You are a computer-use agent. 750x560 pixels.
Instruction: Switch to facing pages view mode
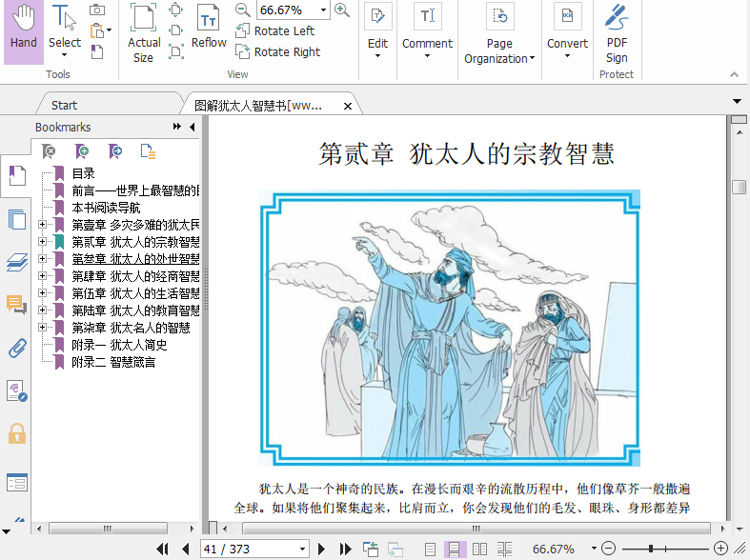coord(480,550)
